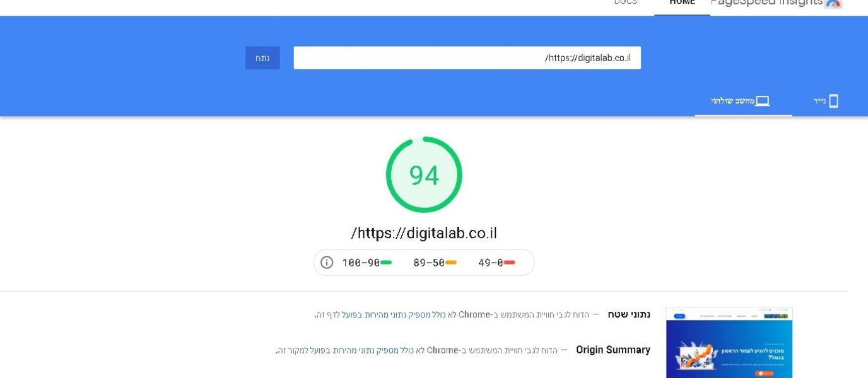Switch to the מחשב שולחני desktop tab
Image resolution: width=868 pixels, height=378 pixels.
744,101
